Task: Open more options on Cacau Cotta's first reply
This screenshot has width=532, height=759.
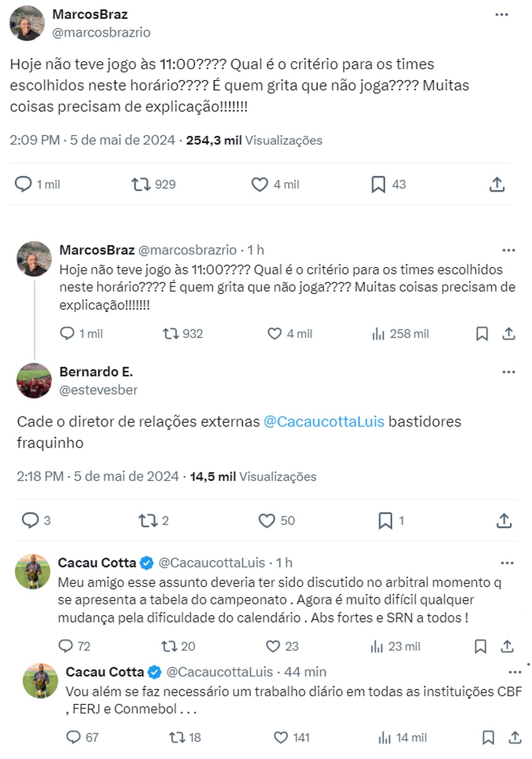Action: [507, 562]
